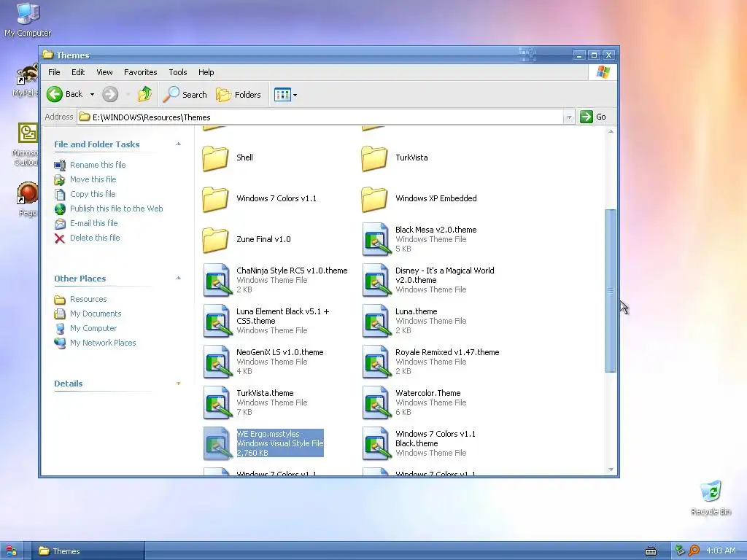The width and height of the screenshot is (747, 560).
Task: Select NeoGeniX LS v1.0.theme icon
Action: (217, 362)
